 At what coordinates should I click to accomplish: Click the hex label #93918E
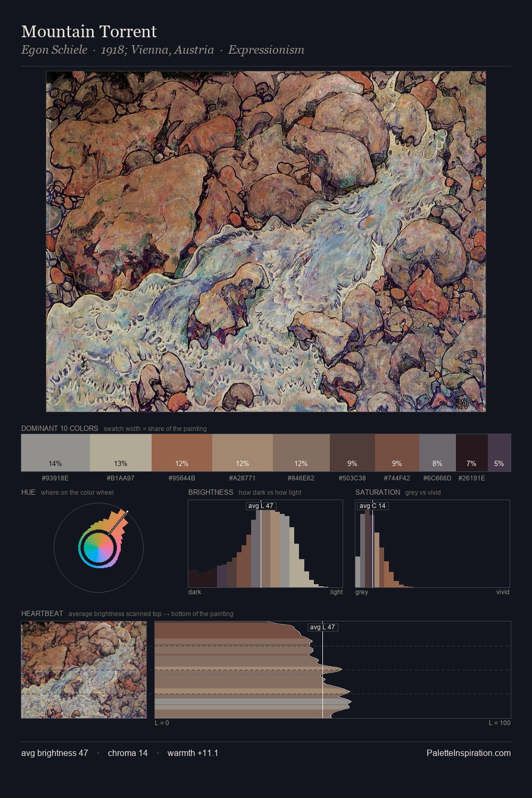tap(55, 478)
